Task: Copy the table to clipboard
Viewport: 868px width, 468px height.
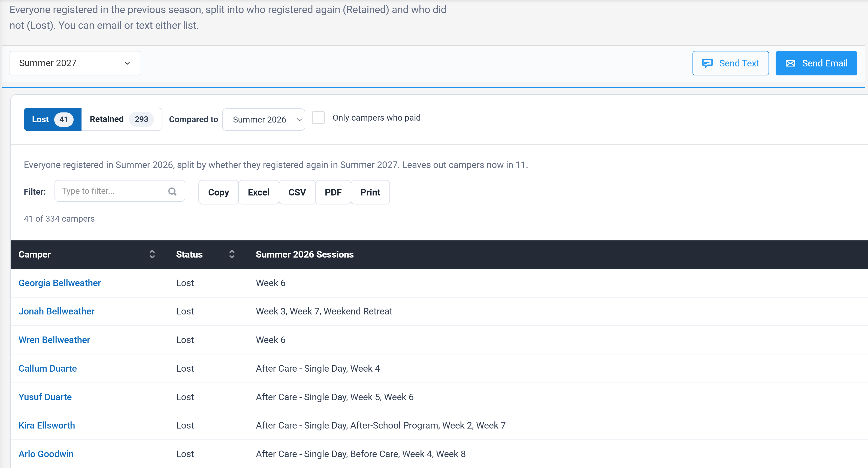Action: click(x=218, y=192)
